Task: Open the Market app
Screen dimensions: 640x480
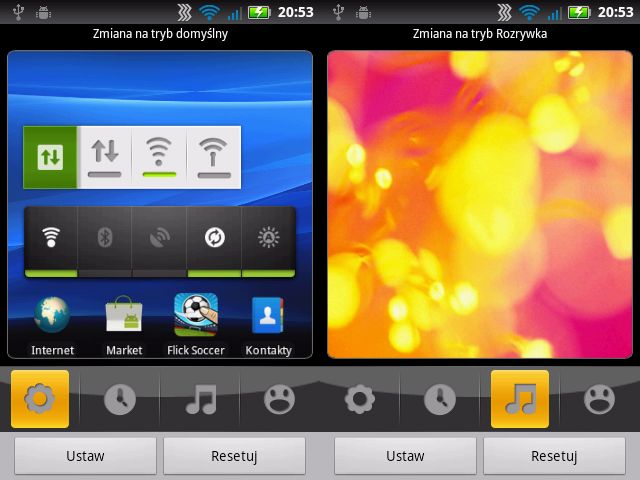Action: [x=124, y=326]
